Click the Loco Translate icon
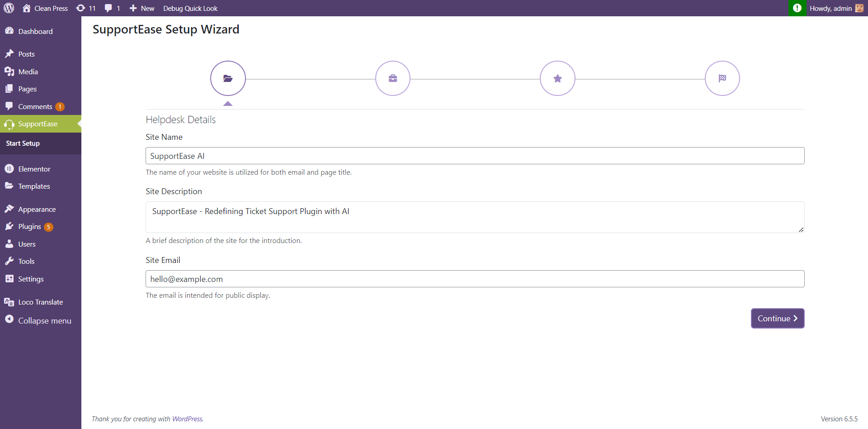Image resolution: width=868 pixels, height=429 pixels. (9, 302)
